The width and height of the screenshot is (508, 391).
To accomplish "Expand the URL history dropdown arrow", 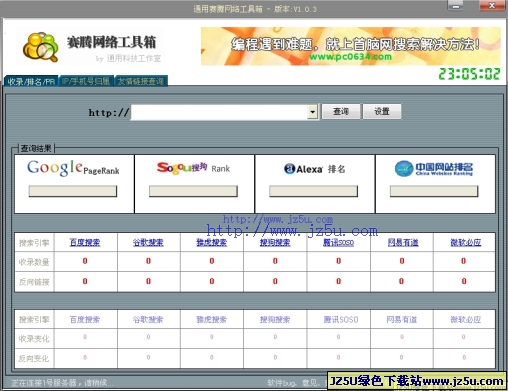I will tap(313, 112).
